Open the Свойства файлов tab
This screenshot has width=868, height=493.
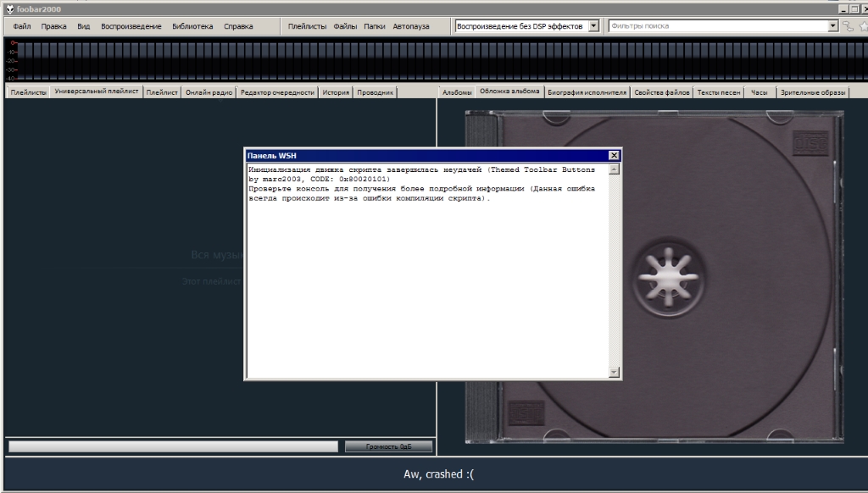661,92
